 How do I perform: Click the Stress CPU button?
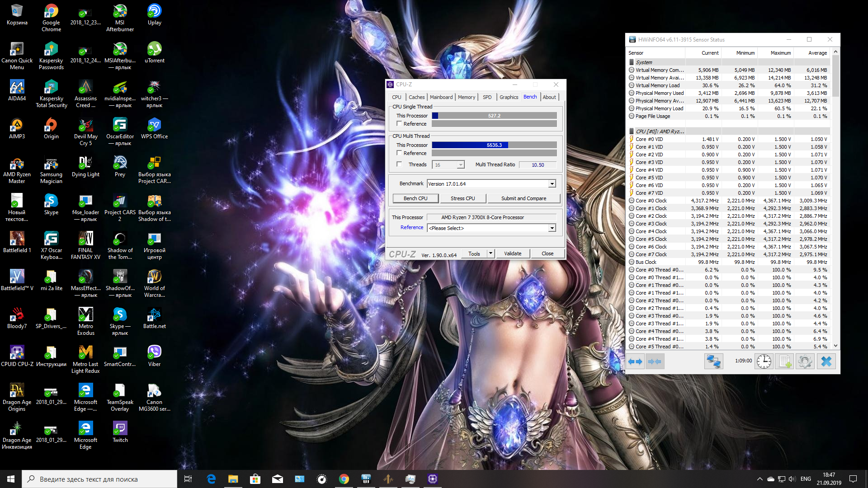tap(462, 198)
